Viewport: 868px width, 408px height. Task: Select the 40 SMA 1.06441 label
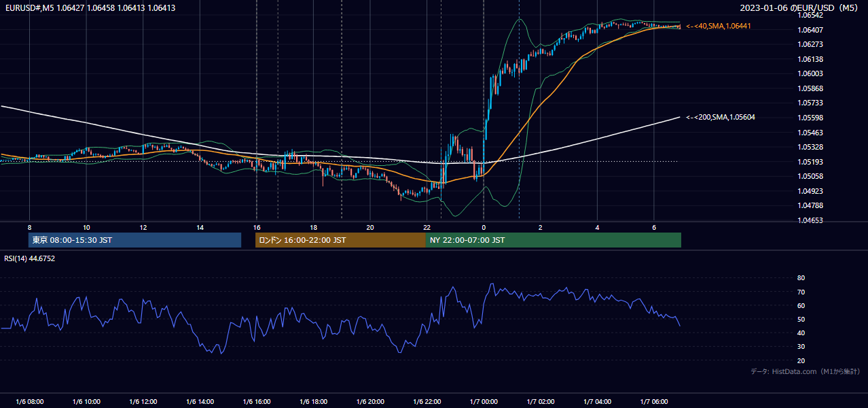[x=719, y=26]
